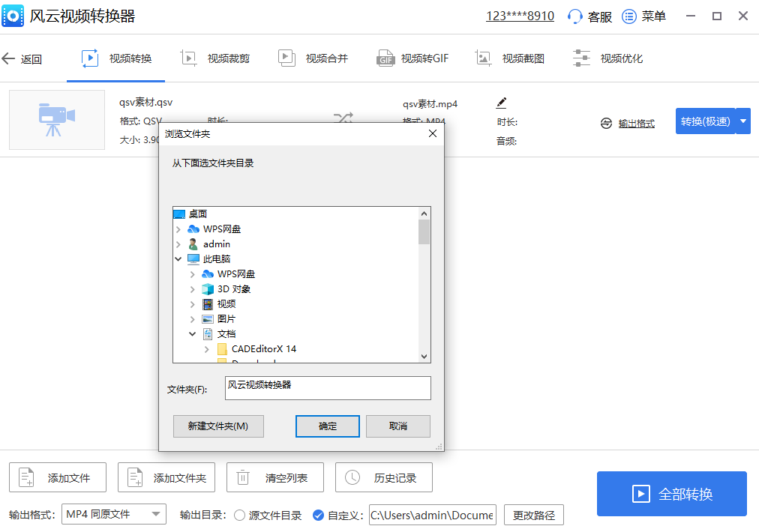Viewport: 759px width, 532px height.
Task: Switch to the 视频截图 tab
Action: coord(509,58)
